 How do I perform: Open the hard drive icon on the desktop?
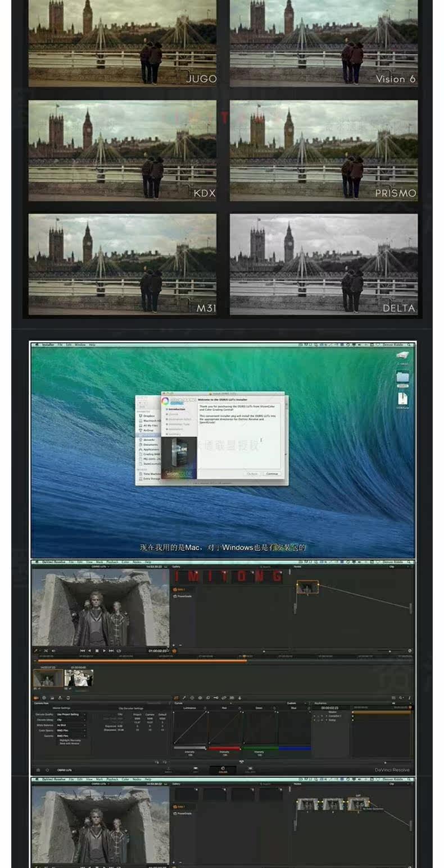pos(402,357)
